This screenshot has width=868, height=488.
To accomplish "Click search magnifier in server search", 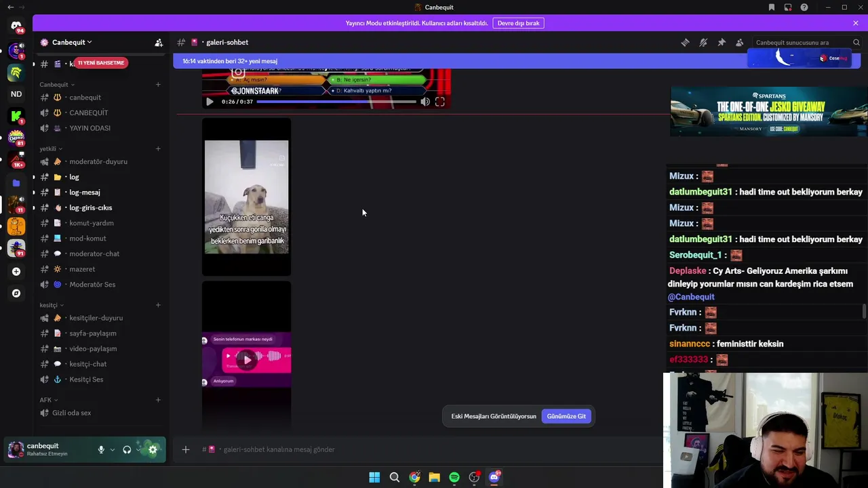I will 856,43.
